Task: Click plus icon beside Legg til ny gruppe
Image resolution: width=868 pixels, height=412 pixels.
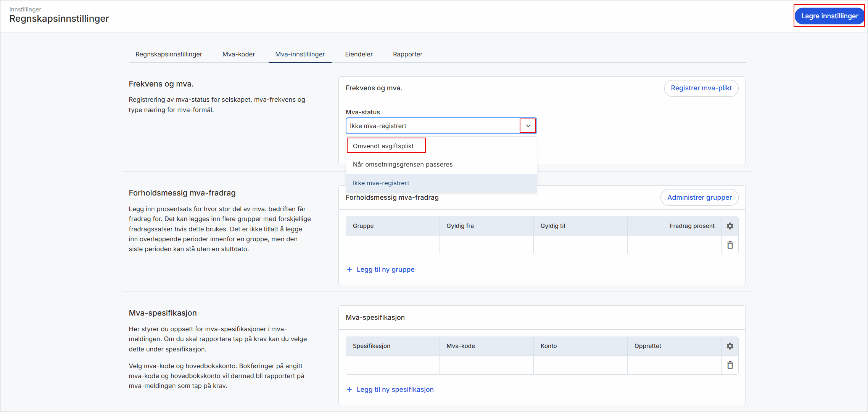Action: 349,269
